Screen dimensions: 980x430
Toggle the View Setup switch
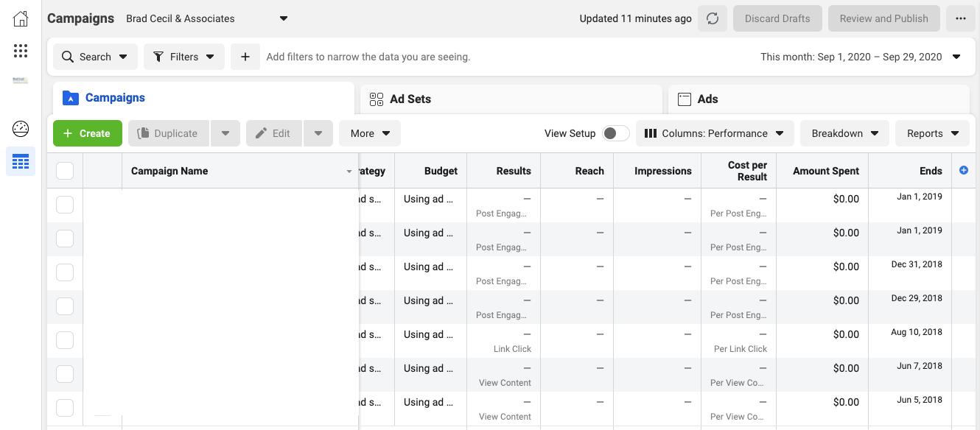tap(615, 133)
